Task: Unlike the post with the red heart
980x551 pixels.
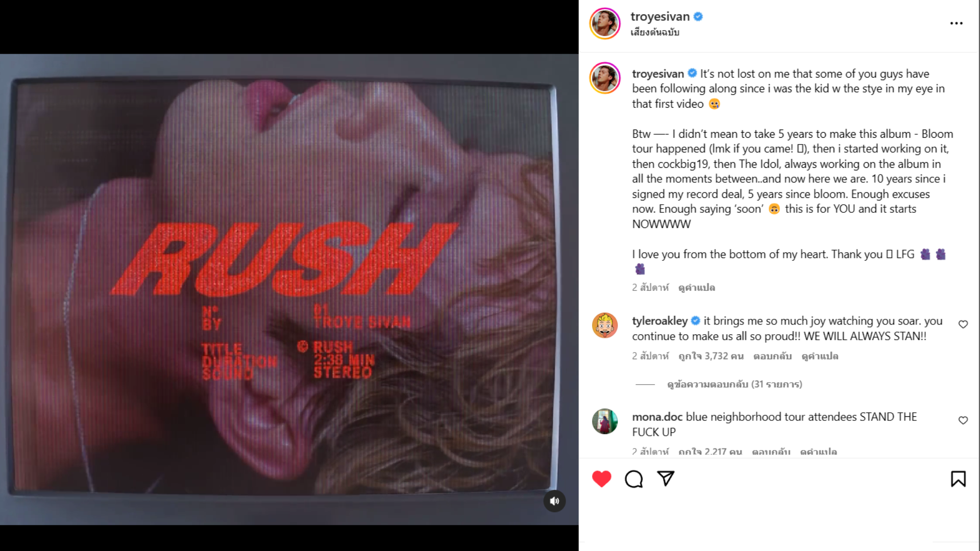Action: [601, 479]
